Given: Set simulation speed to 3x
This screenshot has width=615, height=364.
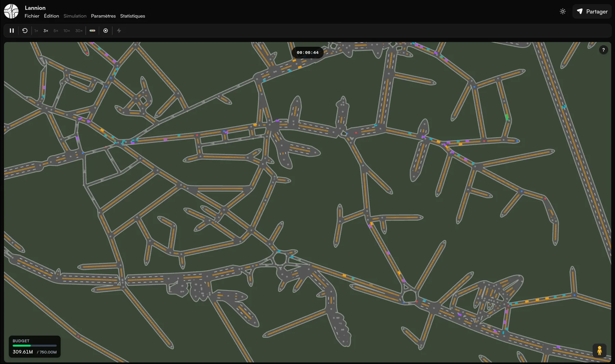Looking at the screenshot, I should tap(46, 31).
